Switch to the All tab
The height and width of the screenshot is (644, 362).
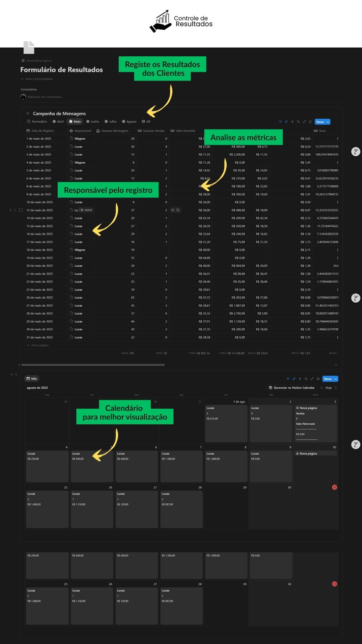point(146,122)
